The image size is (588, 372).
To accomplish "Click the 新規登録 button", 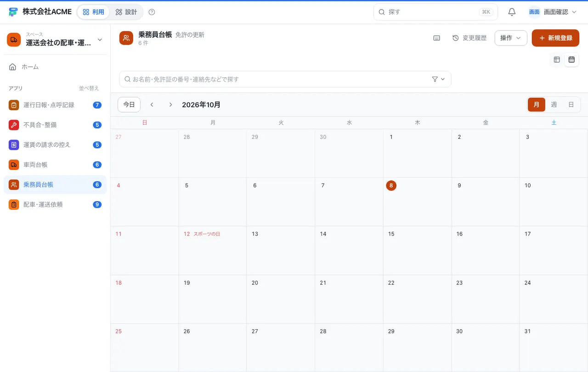I will [x=555, y=38].
